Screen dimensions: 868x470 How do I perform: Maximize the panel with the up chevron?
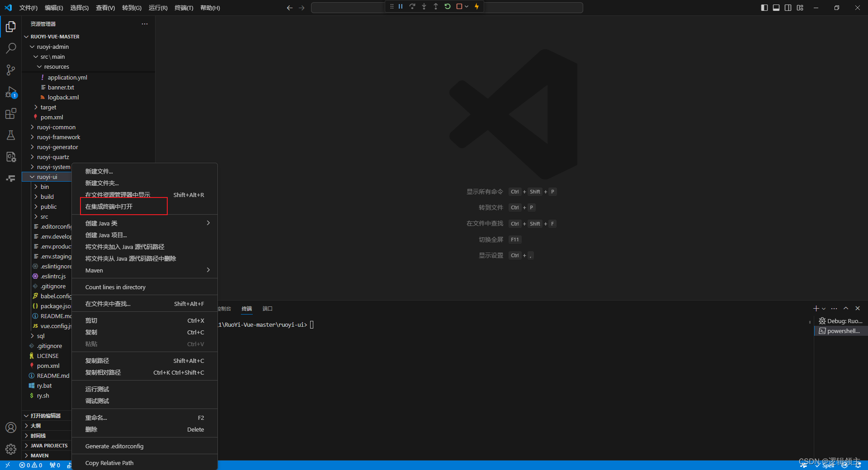[846, 308]
